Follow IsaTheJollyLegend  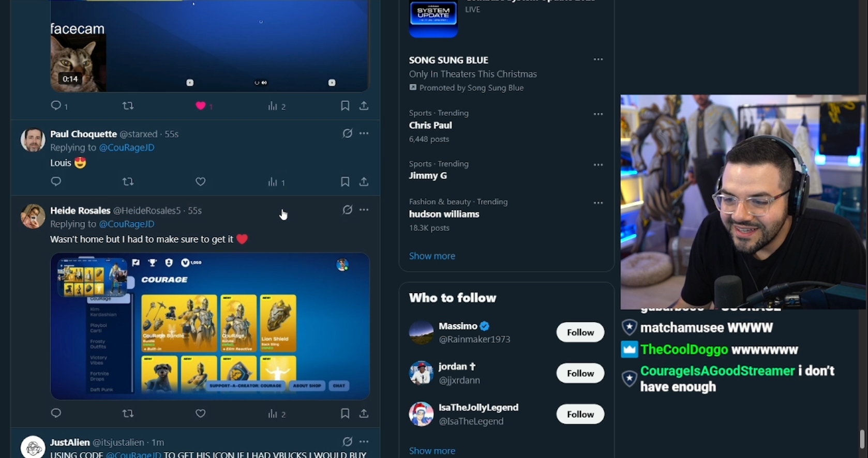point(580,414)
